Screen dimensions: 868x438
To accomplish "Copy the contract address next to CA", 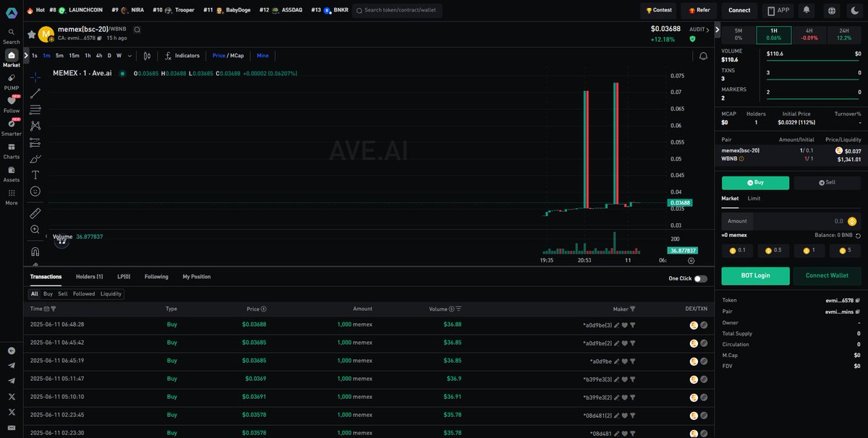I will pyautogui.click(x=101, y=38).
